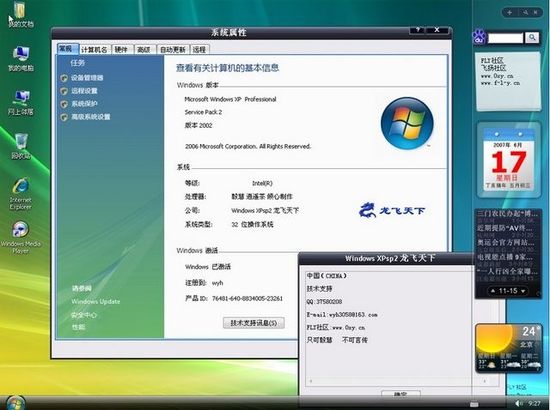
Task: Click Microsoft Windows XP Professional text
Action: (x=230, y=99)
